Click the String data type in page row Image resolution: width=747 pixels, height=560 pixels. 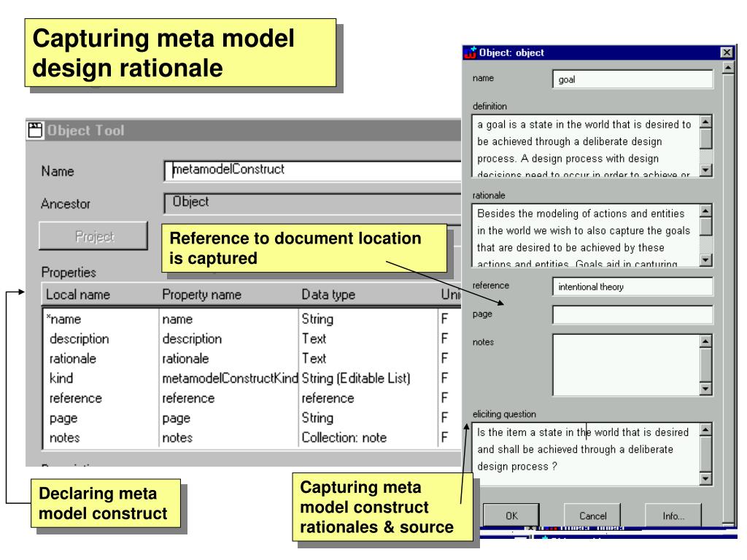coord(317,418)
